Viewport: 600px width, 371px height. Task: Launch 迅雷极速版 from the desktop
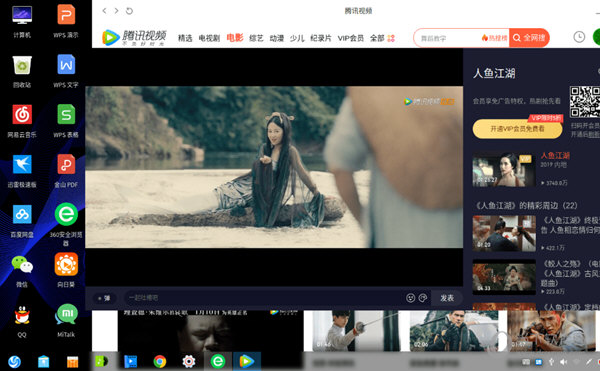[x=22, y=171]
